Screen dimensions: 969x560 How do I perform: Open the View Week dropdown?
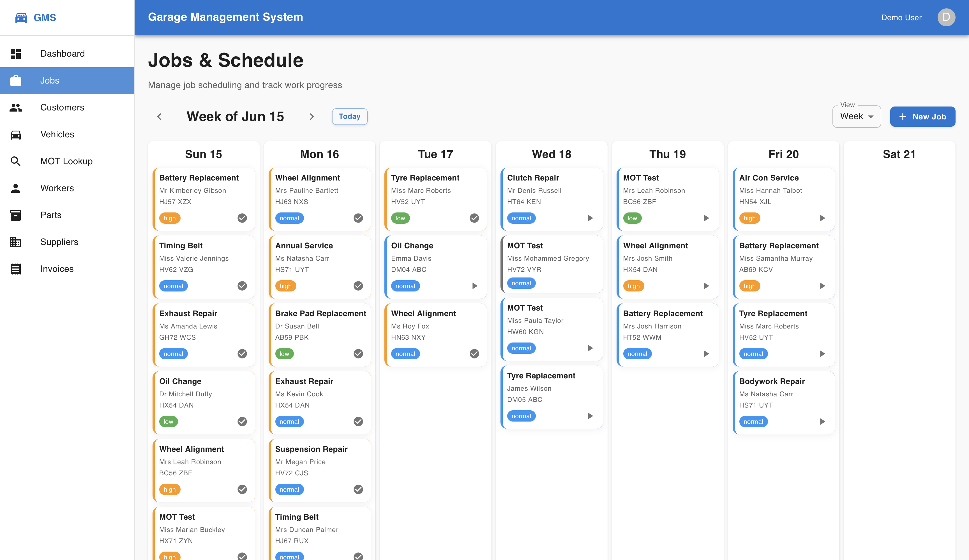[x=856, y=116]
